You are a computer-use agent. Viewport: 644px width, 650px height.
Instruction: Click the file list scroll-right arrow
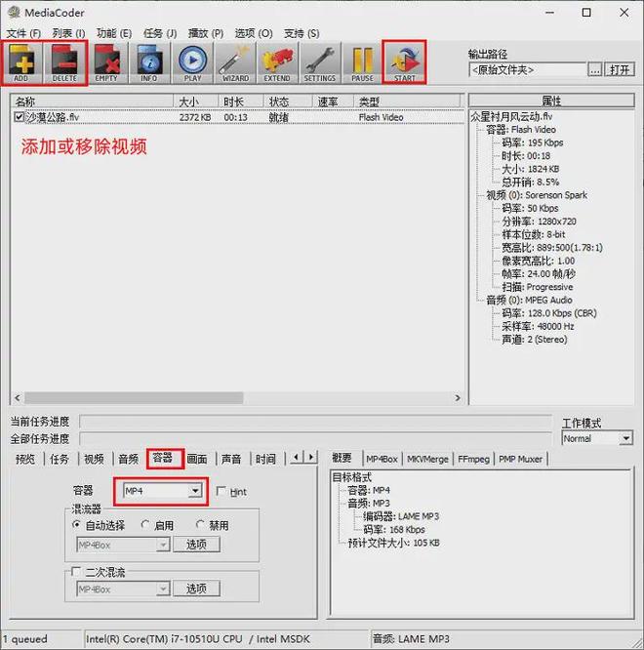point(457,398)
